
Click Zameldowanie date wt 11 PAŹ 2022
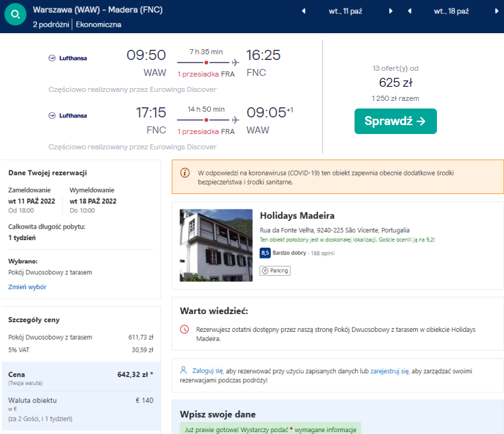click(x=31, y=201)
